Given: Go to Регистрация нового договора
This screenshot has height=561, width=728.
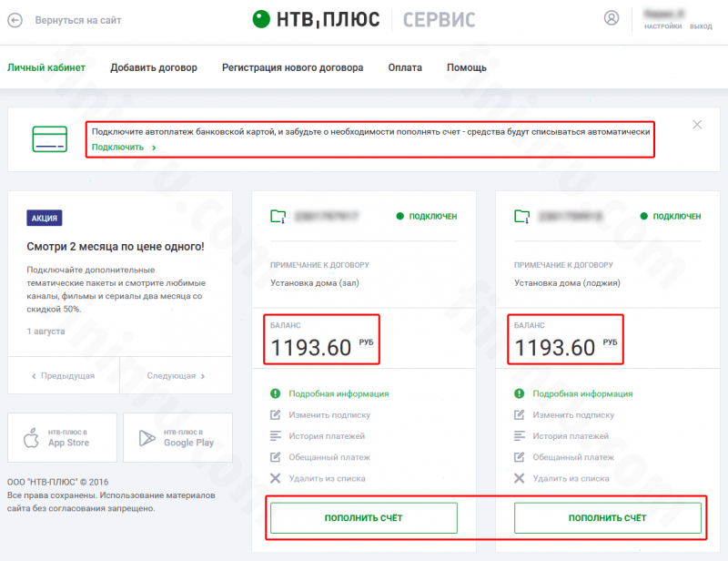Looking at the screenshot, I should tap(292, 68).
